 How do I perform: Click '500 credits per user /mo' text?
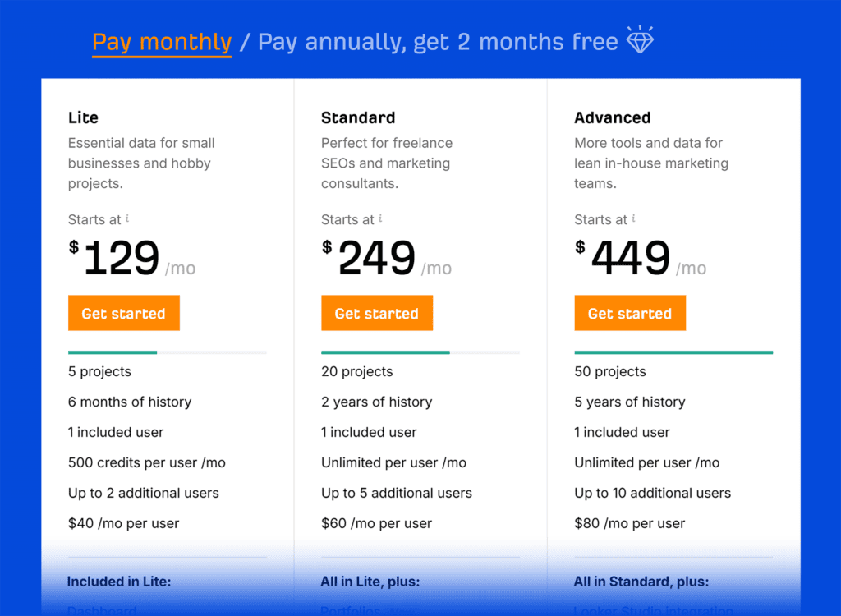tap(147, 462)
